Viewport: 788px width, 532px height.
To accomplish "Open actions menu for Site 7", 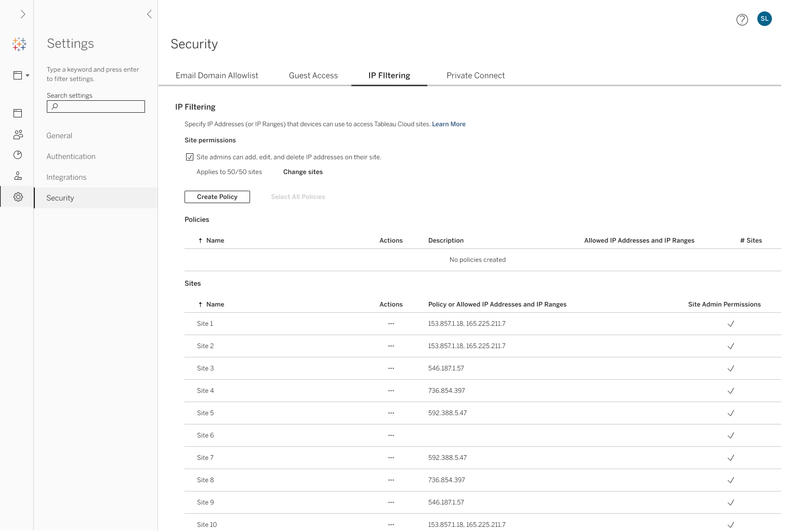I will [391, 458].
